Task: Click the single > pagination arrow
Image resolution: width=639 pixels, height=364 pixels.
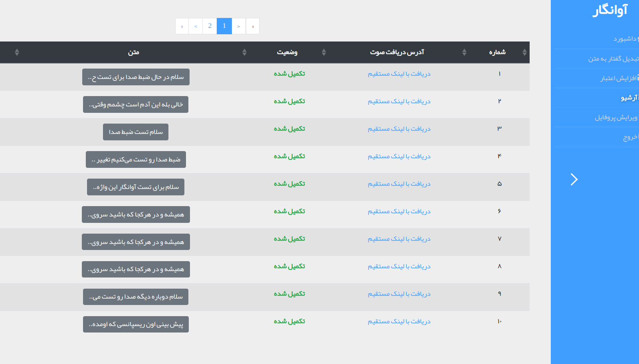Action: click(239, 26)
